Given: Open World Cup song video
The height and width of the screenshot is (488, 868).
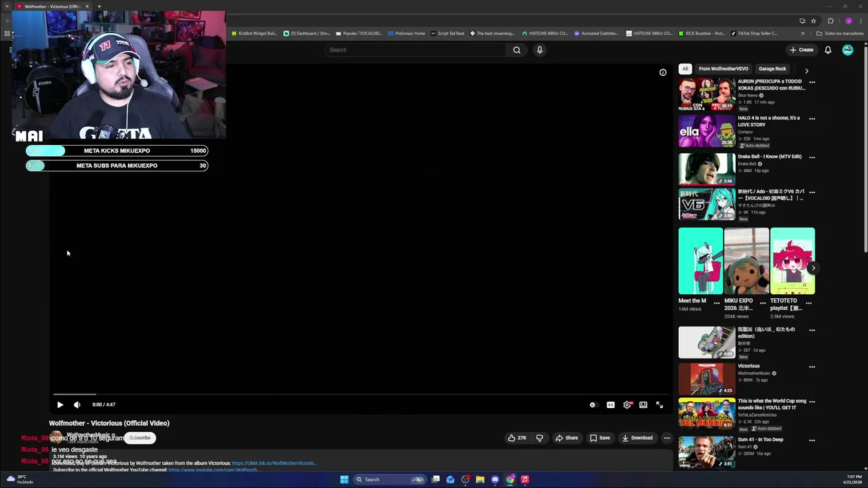Looking at the screenshot, I should pyautogui.click(x=707, y=414).
